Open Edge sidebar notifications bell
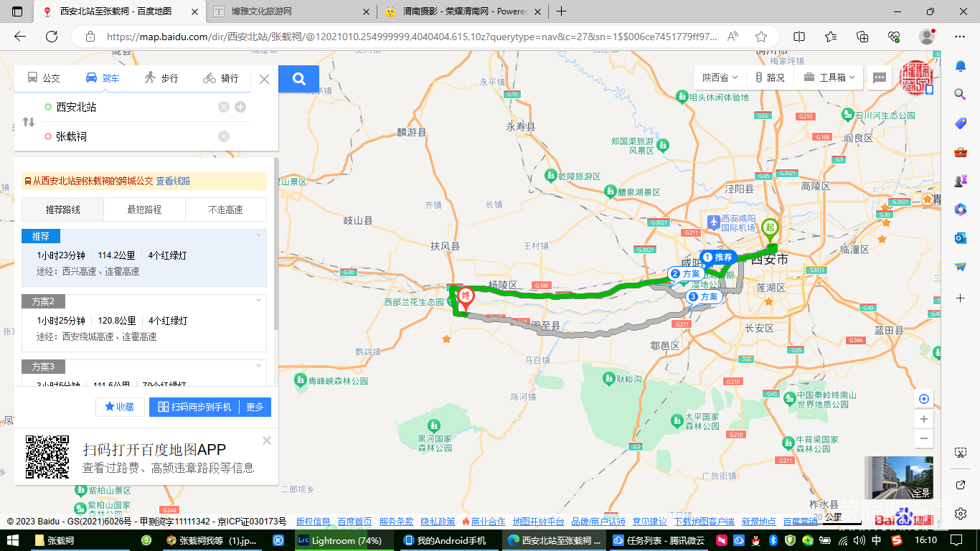The width and height of the screenshot is (980, 551). click(x=961, y=66)
